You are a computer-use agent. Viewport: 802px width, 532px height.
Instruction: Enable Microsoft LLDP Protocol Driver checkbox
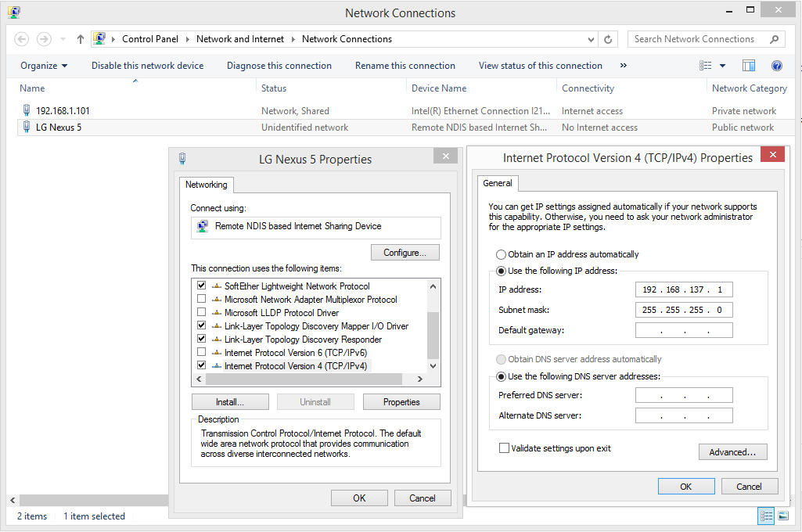coord(202,312)
